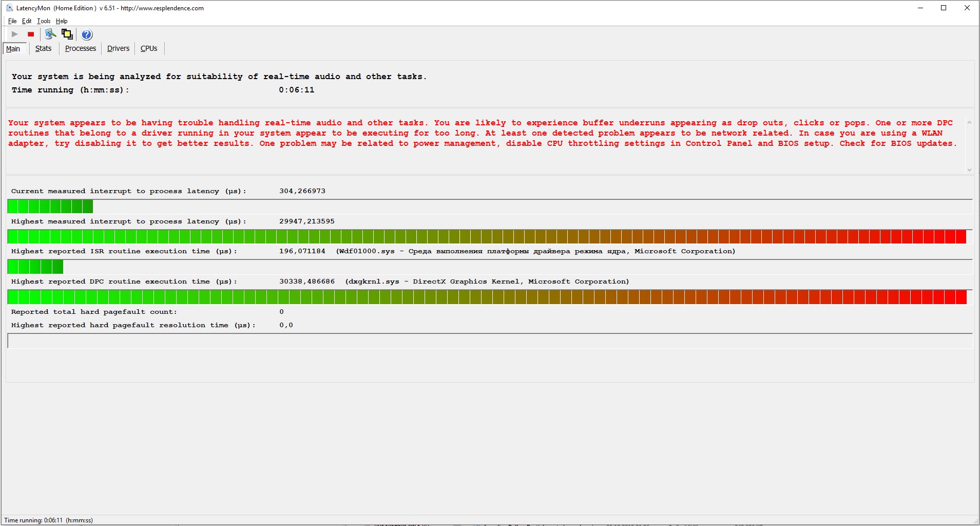Switch to the Main tab
Viewport: 980px width, 526px height.
[x=14, y=49]
